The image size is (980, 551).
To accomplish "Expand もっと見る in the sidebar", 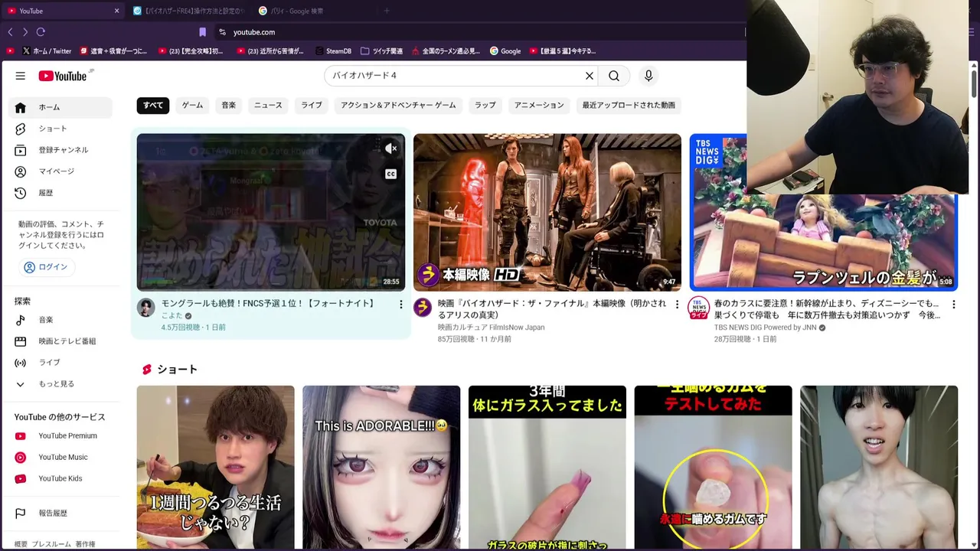I will (x=60, y=384).
